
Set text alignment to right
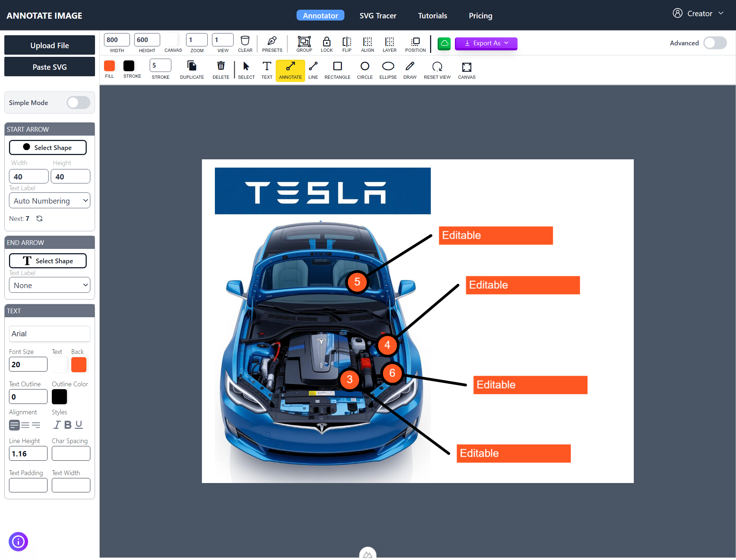(x=36, y=425)
